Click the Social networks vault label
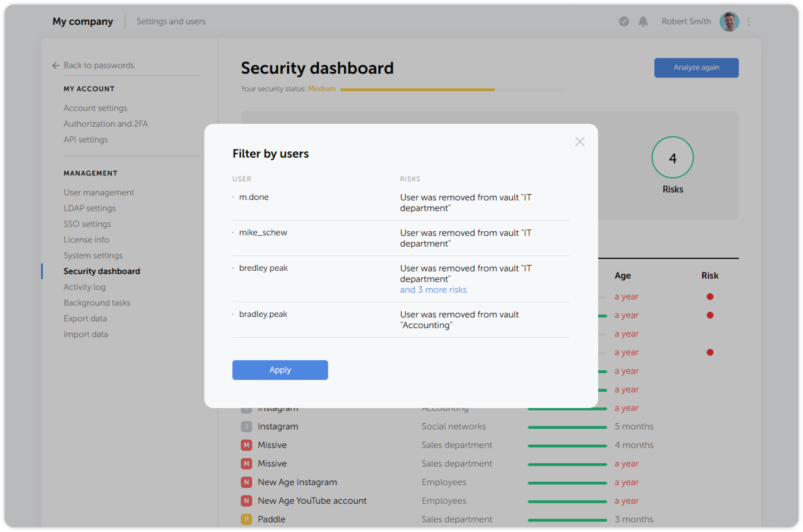 454,427
